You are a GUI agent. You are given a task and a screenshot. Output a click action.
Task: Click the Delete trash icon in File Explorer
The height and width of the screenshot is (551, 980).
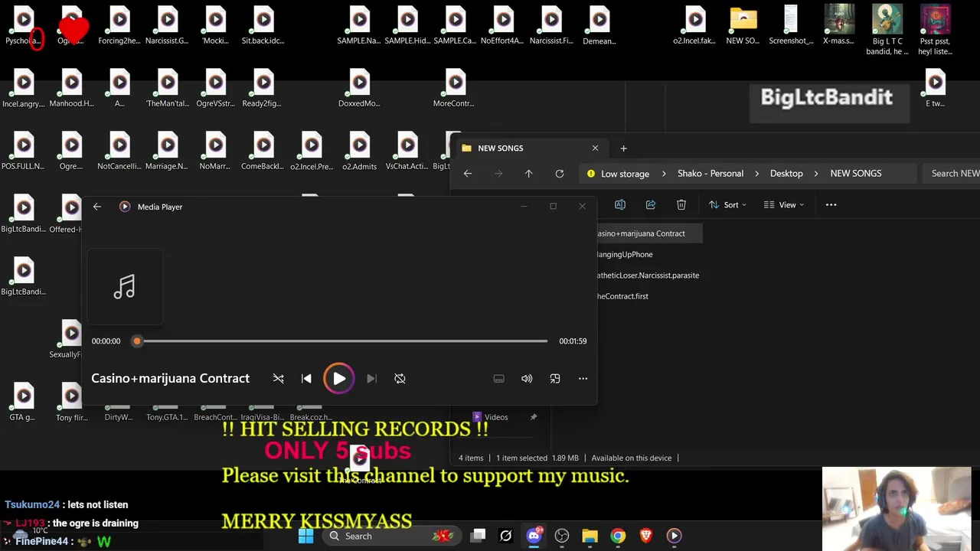pyautogui.click(x=681, y=204)
